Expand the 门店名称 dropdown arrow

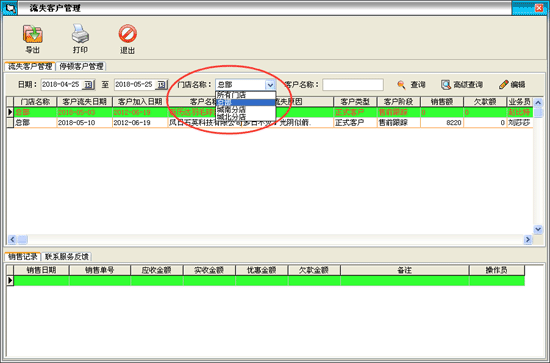click(x=270, y=85)
